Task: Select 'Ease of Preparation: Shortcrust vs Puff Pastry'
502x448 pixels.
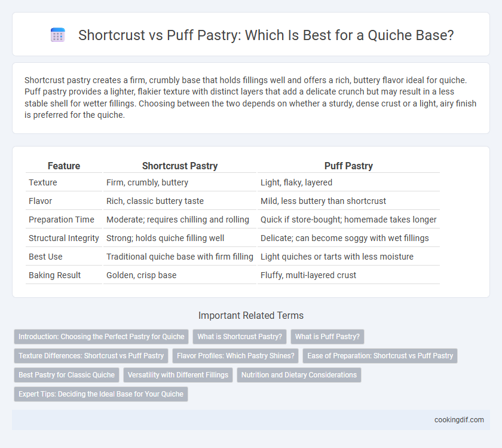Action: coord(380,356)
